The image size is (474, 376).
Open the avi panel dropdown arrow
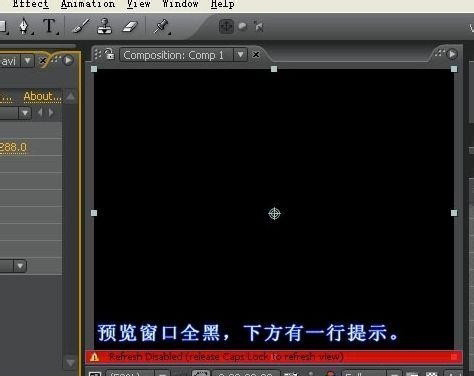[x=27, y=61]
